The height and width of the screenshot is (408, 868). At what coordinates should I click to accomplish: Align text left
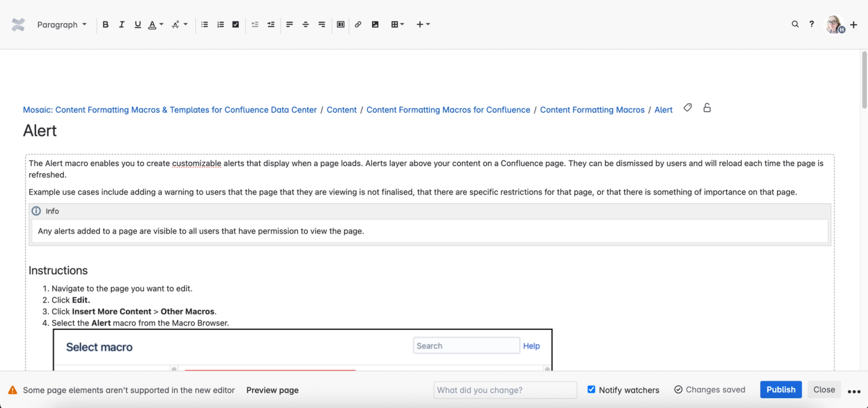point(290,25)
